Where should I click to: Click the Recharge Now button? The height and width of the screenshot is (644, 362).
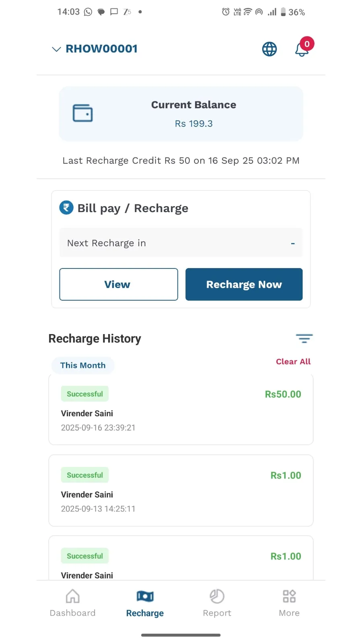point(244,284)
